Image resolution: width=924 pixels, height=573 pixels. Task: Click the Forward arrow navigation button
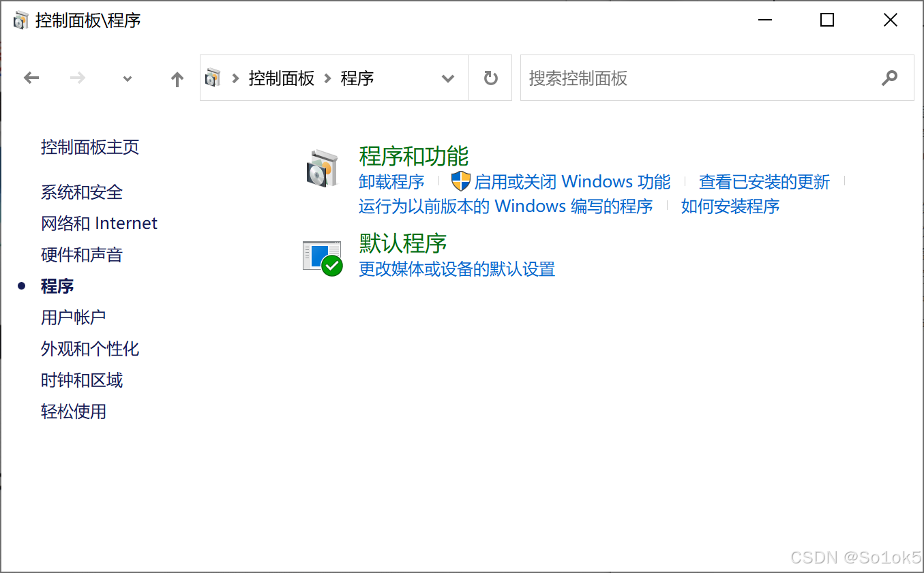[78, 78]
